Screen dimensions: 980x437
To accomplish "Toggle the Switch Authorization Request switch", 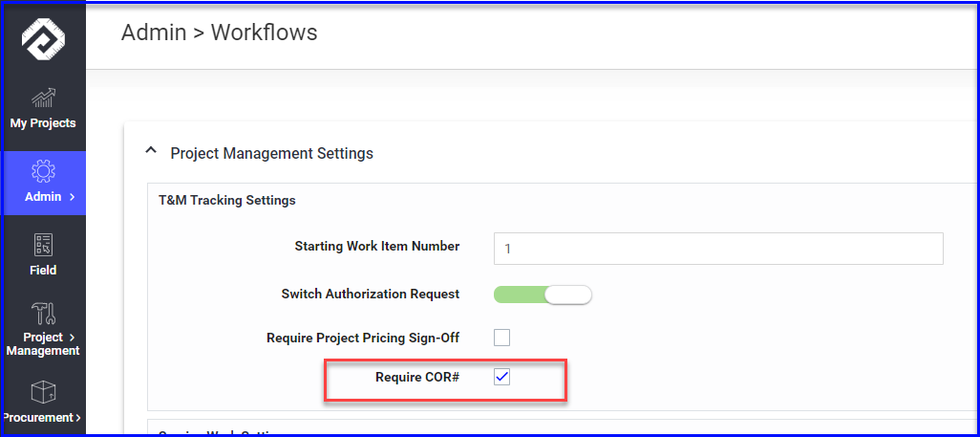I will pyautogui.click(x=543, y=295).
